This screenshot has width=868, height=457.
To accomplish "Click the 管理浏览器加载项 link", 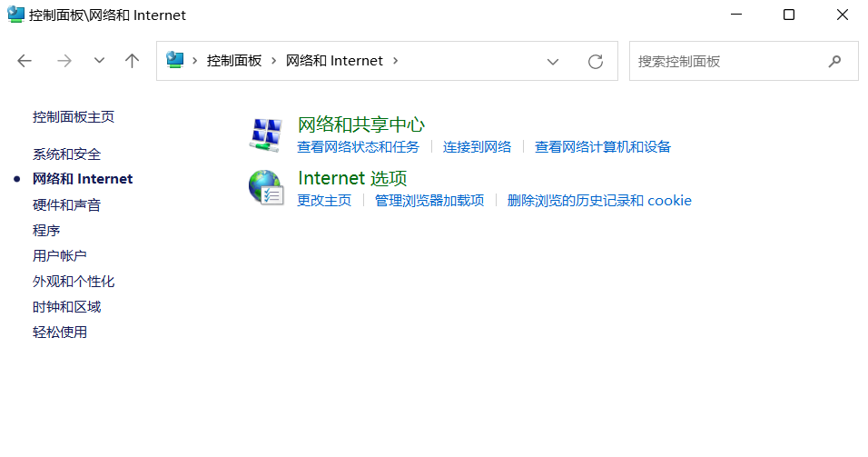I will [x=429, y=201].
